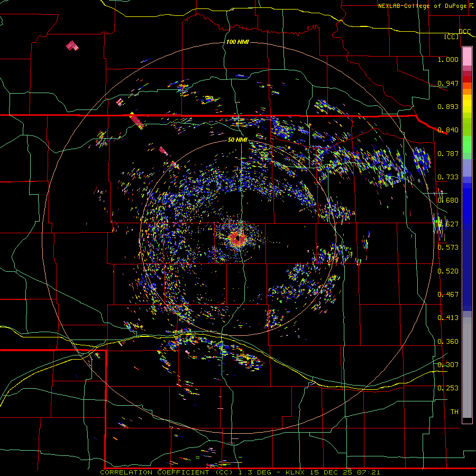Screen dimensions: 476x476
Task: Select the 0.520 legend value
Action: click(x=448, y=271)
